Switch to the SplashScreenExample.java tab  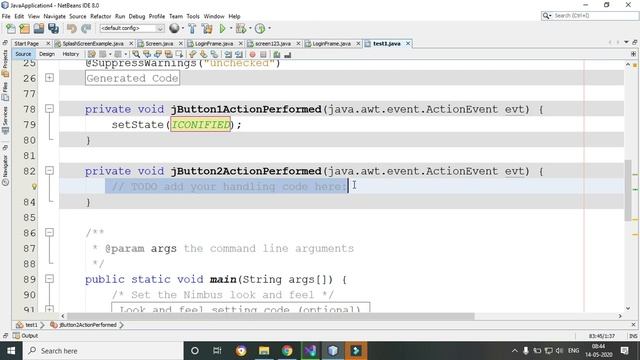[x=93, y=44]
